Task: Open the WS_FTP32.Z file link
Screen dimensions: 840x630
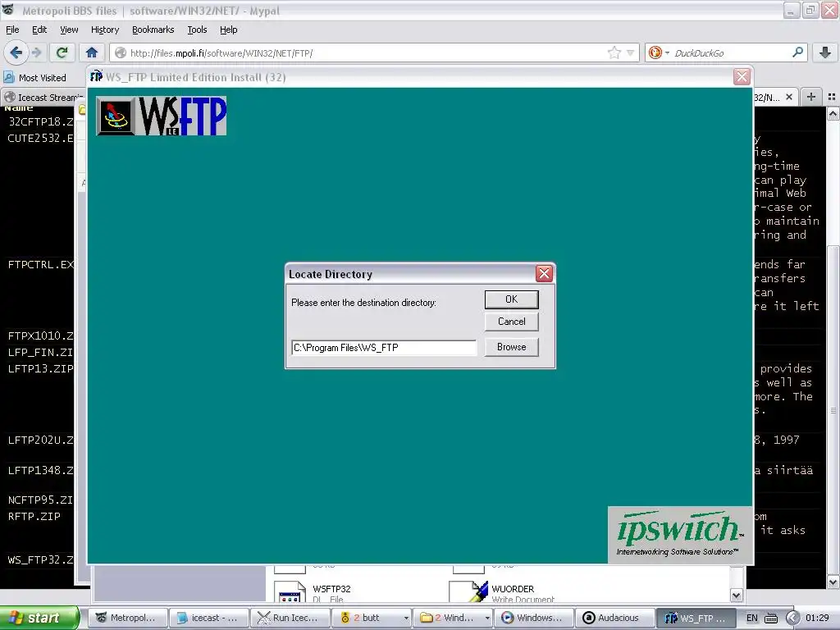Action: 40,560
